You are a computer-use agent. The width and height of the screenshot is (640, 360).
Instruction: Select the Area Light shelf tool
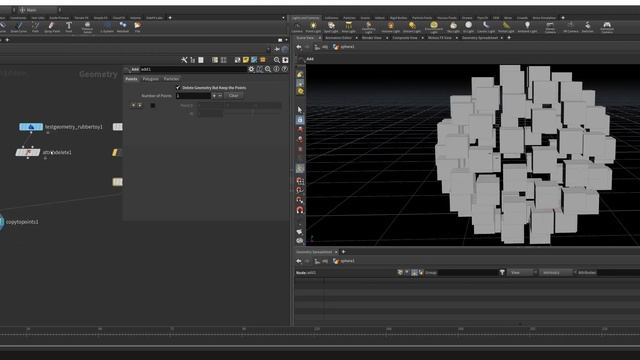(x=348, y=27)
